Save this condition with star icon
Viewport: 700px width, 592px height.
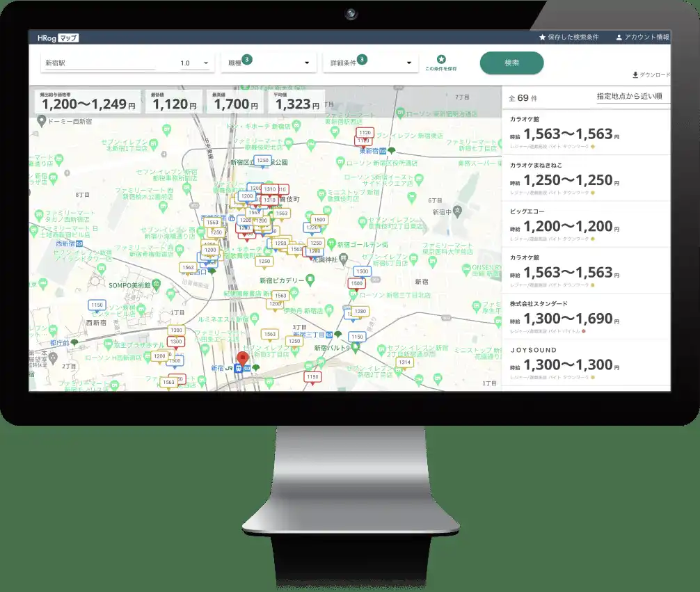(441, 61)
